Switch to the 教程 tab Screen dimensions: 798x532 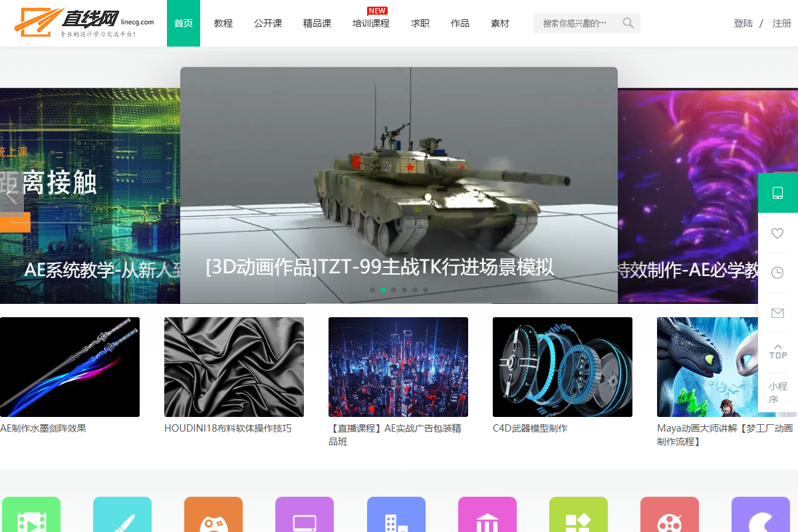(x=223, y=23)
